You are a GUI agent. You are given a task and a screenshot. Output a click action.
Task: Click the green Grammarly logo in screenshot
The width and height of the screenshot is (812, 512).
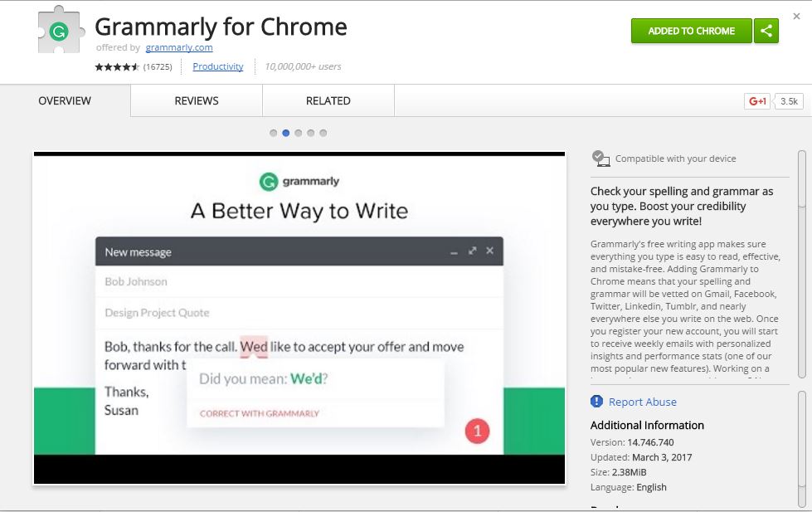(x=268, y=182)
